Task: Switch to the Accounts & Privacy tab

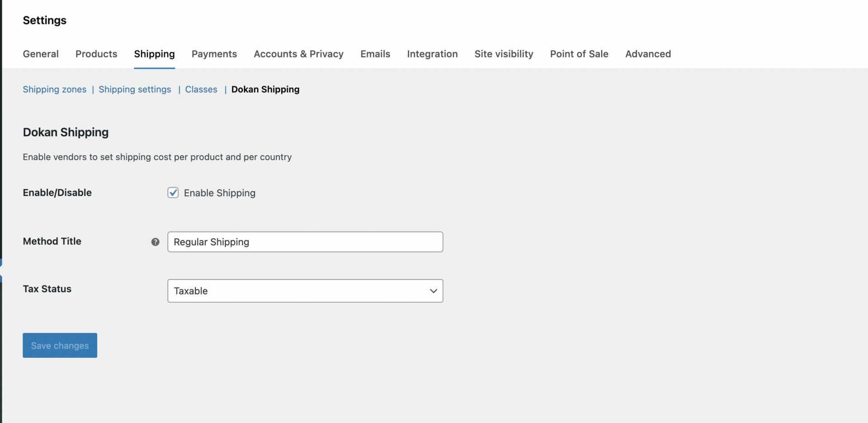Action: tap(298, 54)
